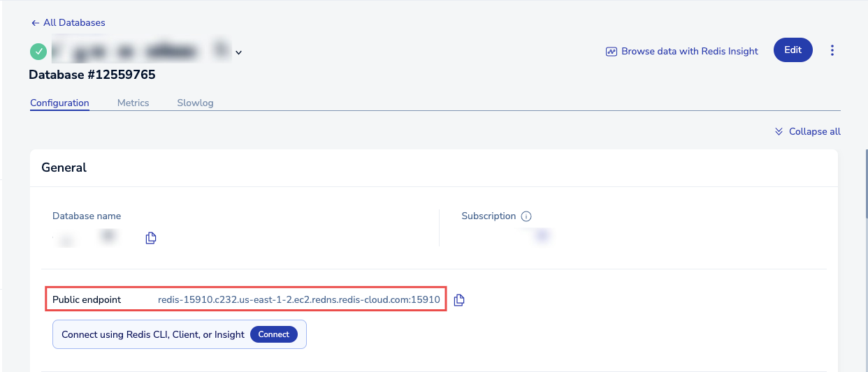This screenshot has height=372, width=868.
Task: Click the Subscription info icon
Action: [x=526, y=216]
